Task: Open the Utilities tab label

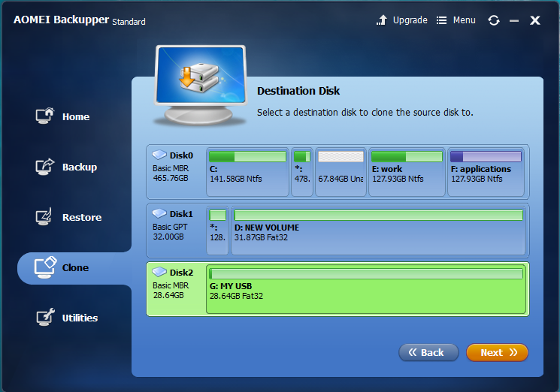Action: 80,318
